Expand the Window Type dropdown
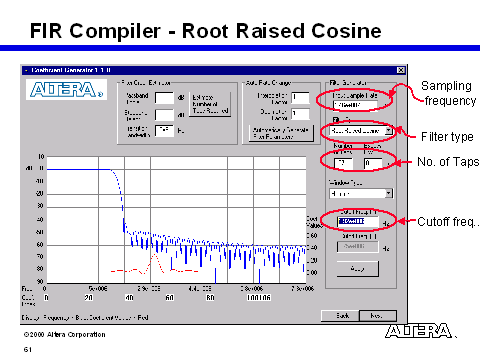 click(389, 193)
